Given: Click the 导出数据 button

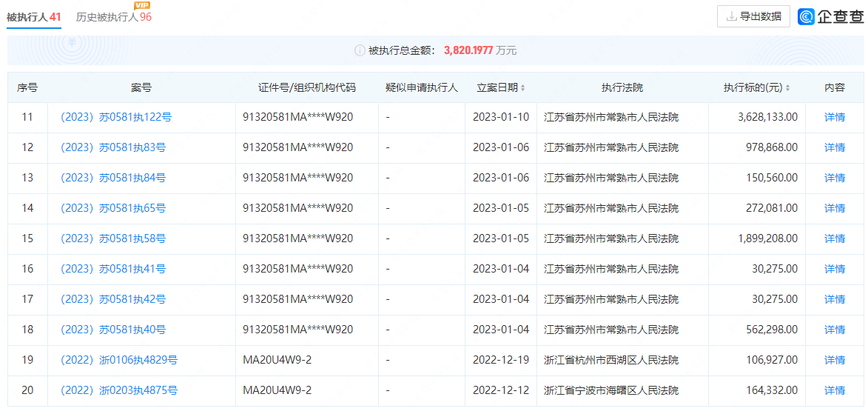Looking at the screenshot, I should click(x=753, y=16).
